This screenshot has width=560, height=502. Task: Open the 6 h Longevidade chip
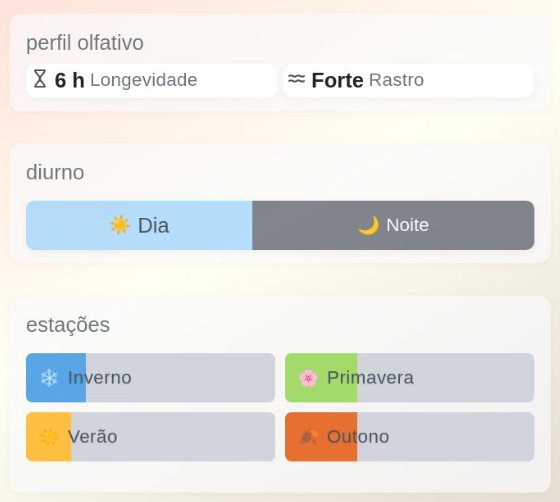(x=151, y=81)
